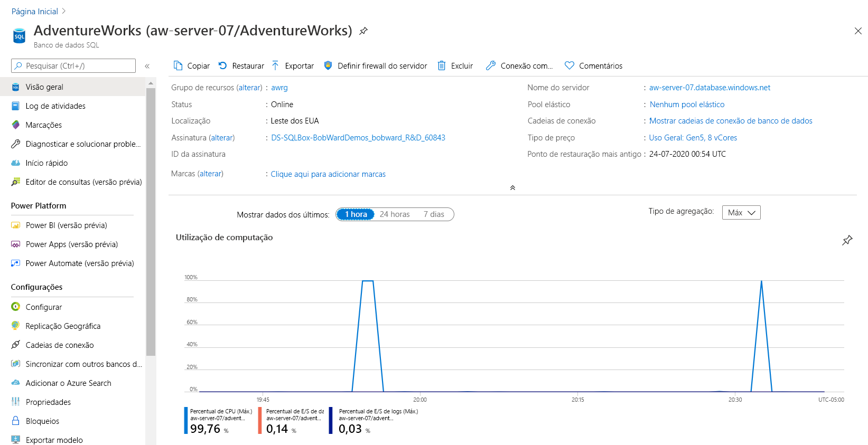Click the Power Automate icon
Viewport: 868px width, 445px height.
pos(16,263)
